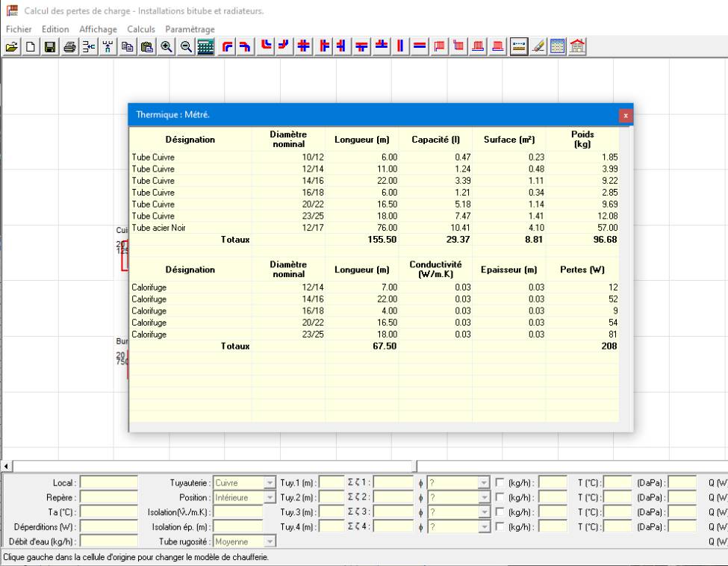The height and width of the screenshot is (566, 728).
Task: Close the Thermique Métré dialog
Action: click(624, 116)
